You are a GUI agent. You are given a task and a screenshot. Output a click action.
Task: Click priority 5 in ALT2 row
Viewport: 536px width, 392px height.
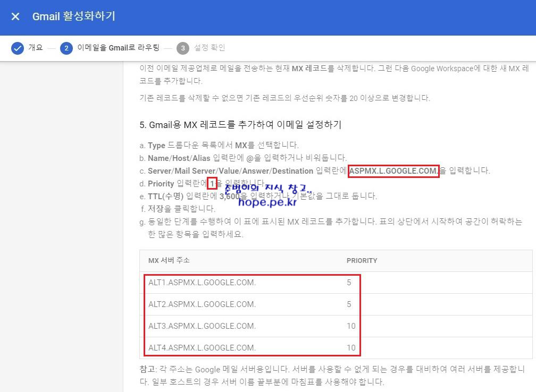[349, 304]
